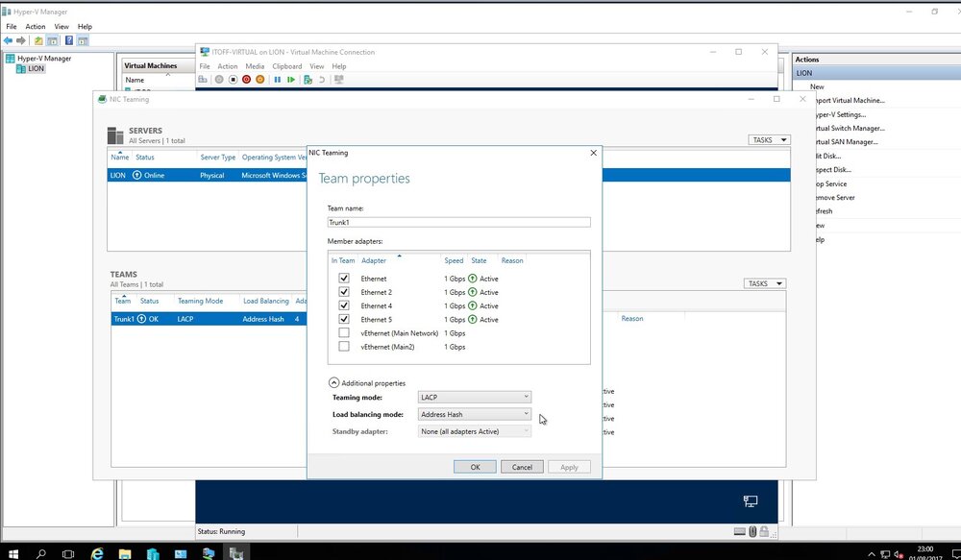This screenshot has width=961, height=560.
Task: Launch Internet Explorer from the taskbar
Action: (x=97, y=553)
